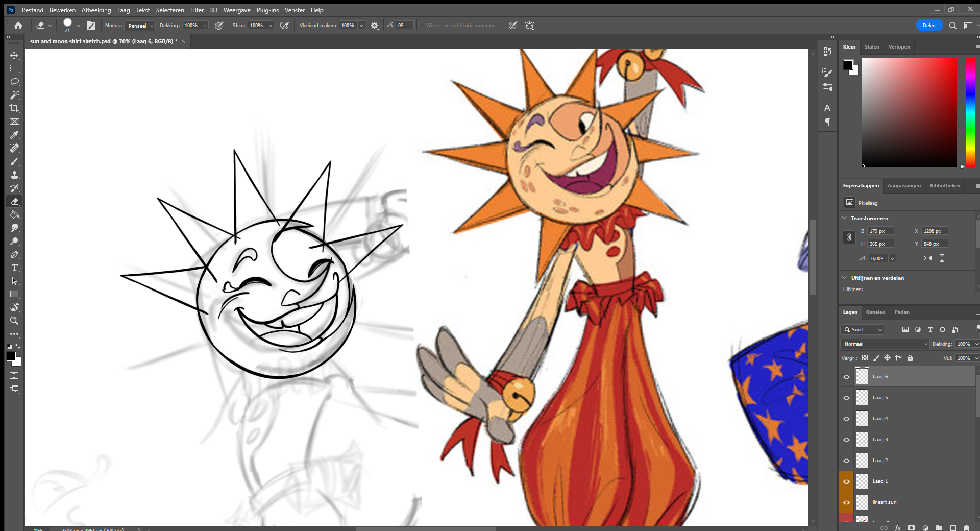Flip horizontally in Transformeren section
The height and width of the screenshot is (531, 980).
click(x=927, y=258)
